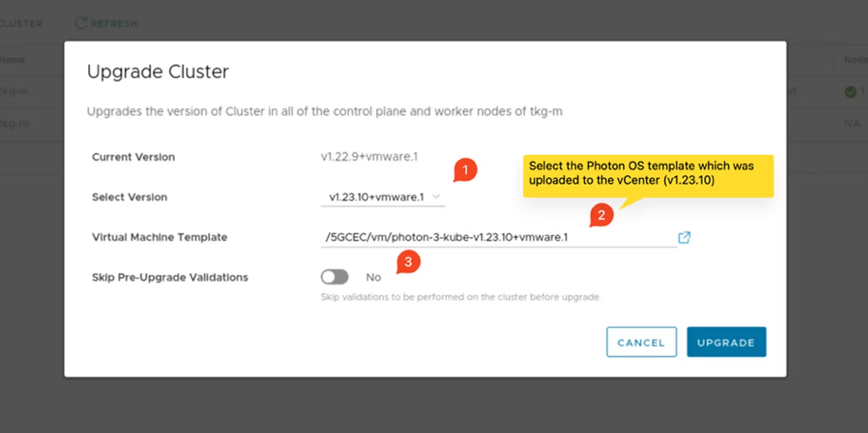Click the "No" label beside the toggle
The height and width of the screenshot is (433, 868).
tap(374, 278)
